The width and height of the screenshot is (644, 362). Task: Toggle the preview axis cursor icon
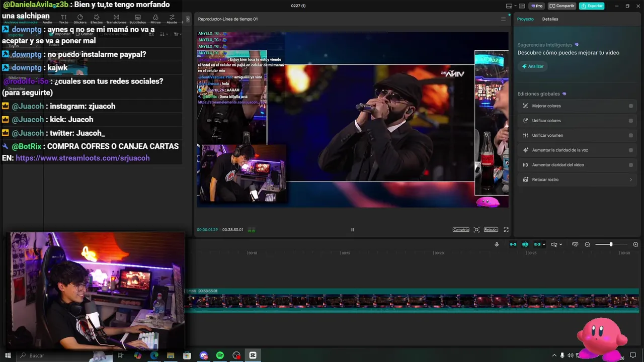pos(554,244)
